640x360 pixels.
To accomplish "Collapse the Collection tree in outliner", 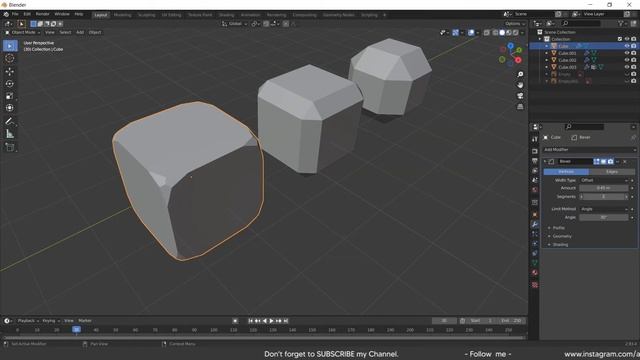I will 540,39.
